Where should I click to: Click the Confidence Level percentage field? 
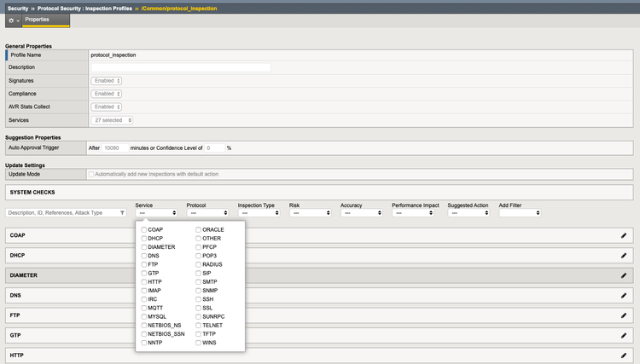click(x=214, y=147)
